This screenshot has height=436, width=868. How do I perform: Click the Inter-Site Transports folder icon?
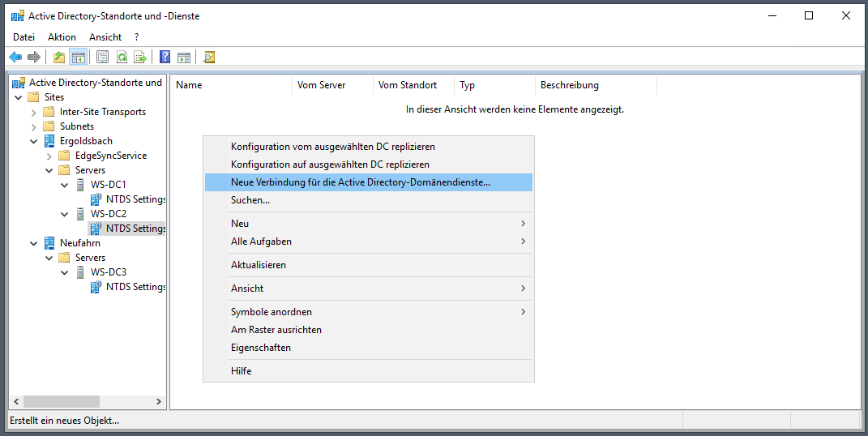[x=49, y=112]
